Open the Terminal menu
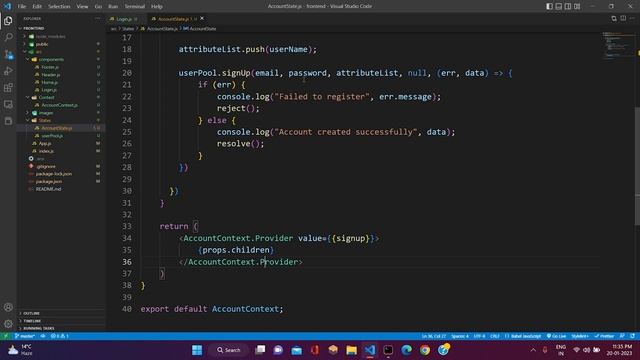The width and height of the screenshot is (640, 360). [x=134, y=7]
